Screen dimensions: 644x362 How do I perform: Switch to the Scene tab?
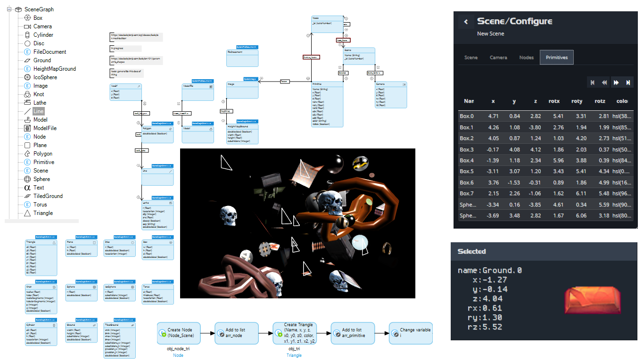[x=471, y=58]
